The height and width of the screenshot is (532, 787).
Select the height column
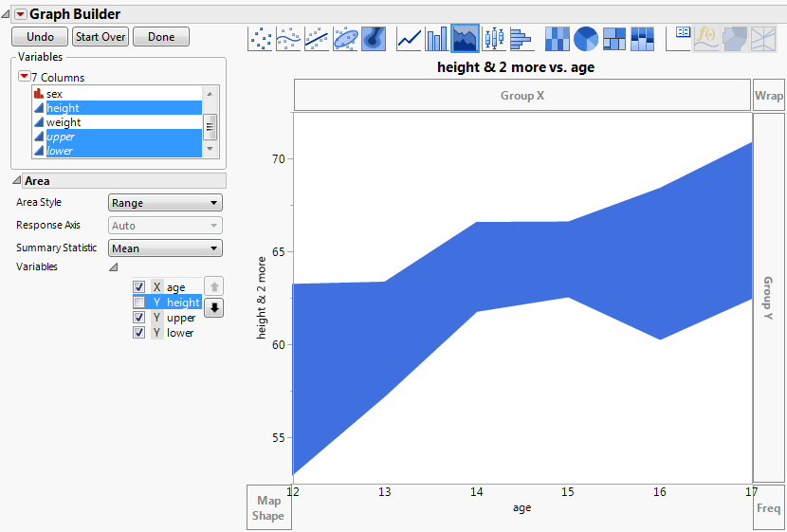click(x=117, y=108)
